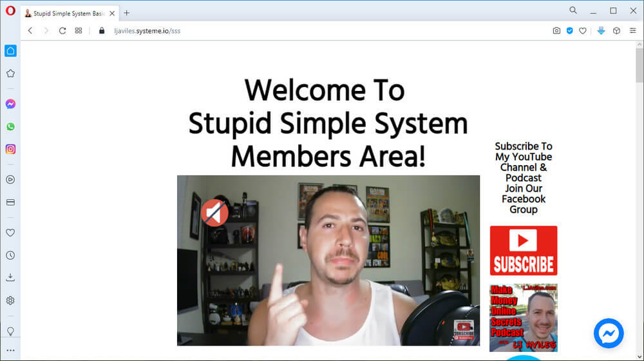Click 'Members Area!' heading text
Image resolution: width=644 pixels, height=361 pixels.
pos(328,157)
